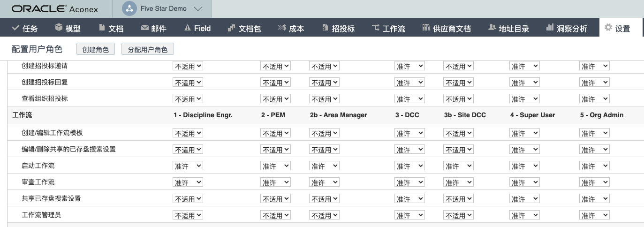The image size is (644, 227).
Task: Click the Oracle Aconex logo
Action: [x=54, y=9]
